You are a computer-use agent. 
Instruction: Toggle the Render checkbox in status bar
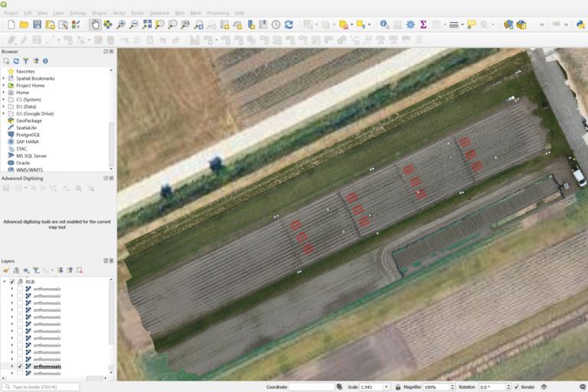(x=517, y=387)
